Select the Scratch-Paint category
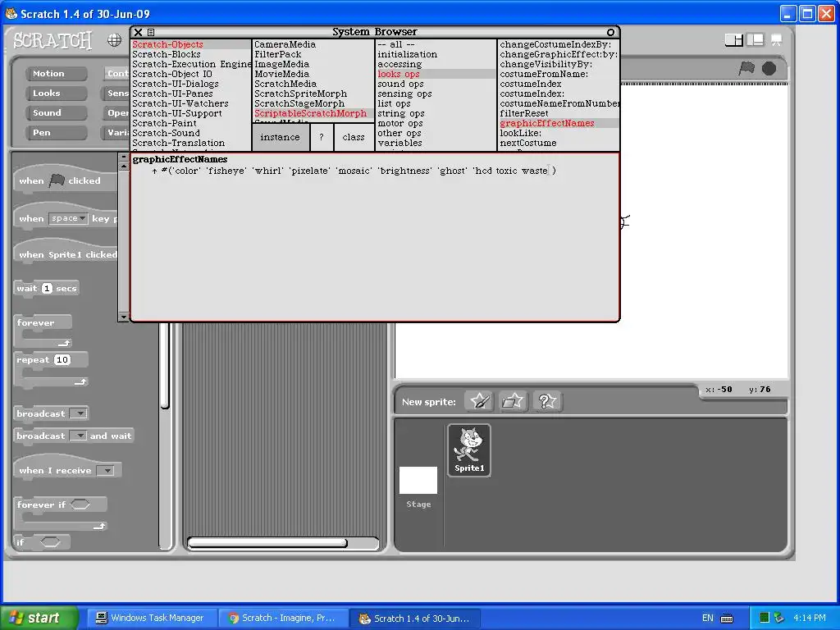Image resolution: width=840 pixels, height=630 pixels. (x=191, y=123)
